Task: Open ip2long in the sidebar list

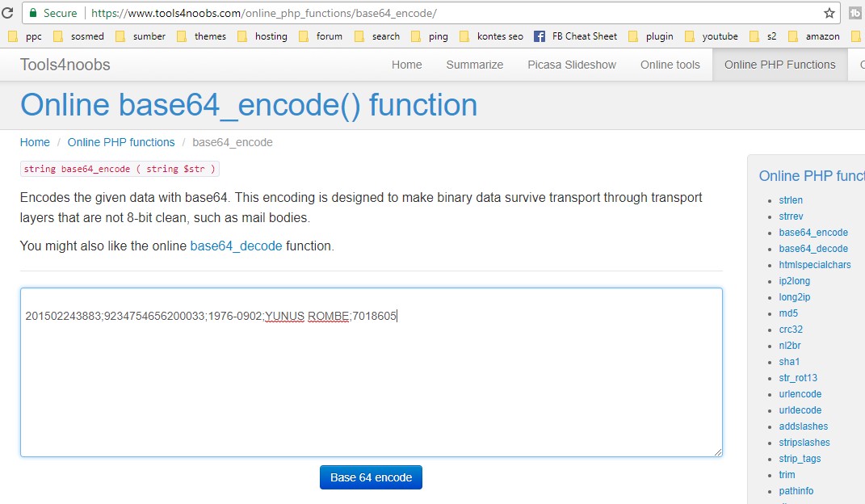Action: (x=795, y=281)
